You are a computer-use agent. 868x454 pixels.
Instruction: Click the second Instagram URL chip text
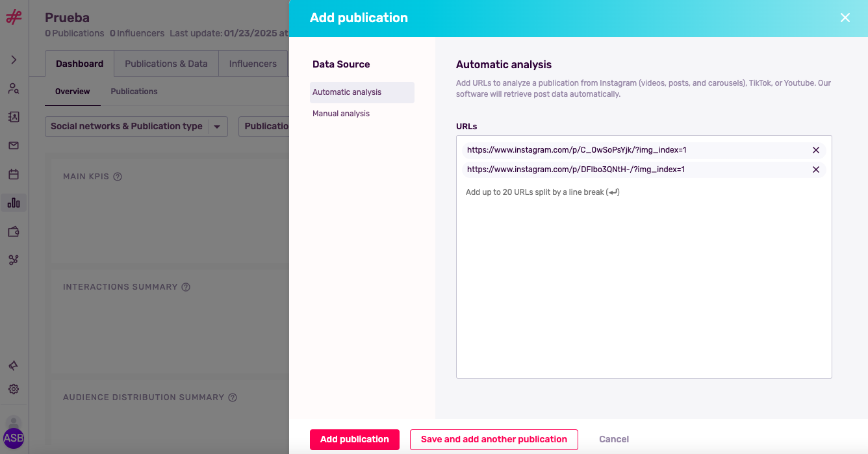click(x=576, y=170)
